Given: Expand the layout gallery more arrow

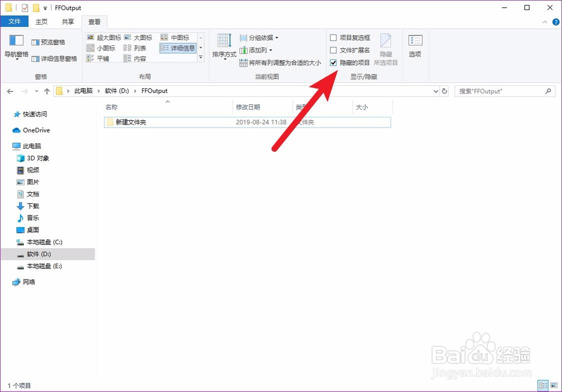Looking at the screenshot, I should pyautogui.click(x=201, y=57).
